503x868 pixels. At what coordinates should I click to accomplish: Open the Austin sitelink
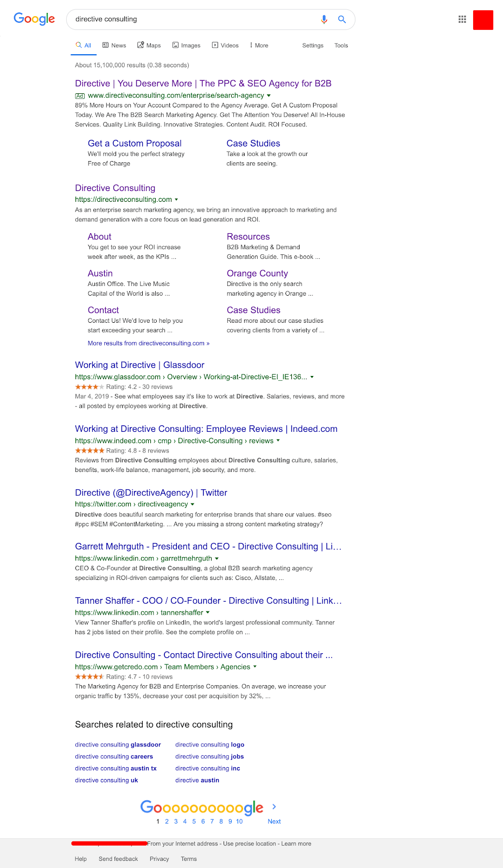tap(100, 273)
